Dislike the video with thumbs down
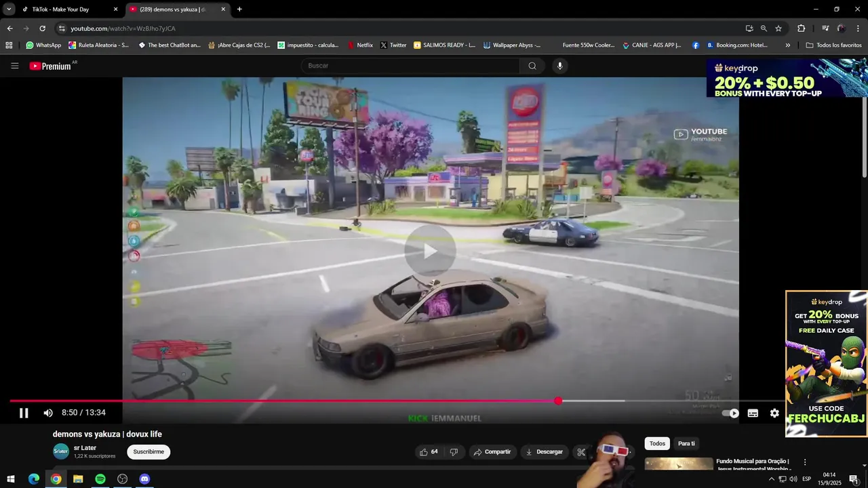The width and height of the screenshot is (868, 488). 454,452
